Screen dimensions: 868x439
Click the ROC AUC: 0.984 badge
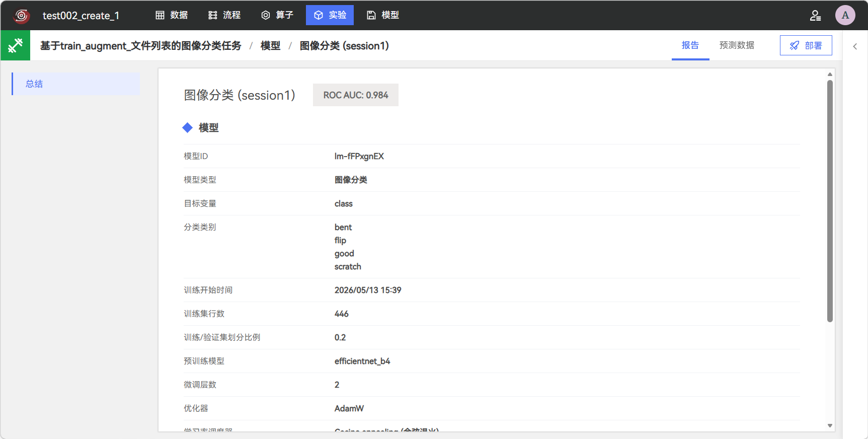[356, 95]
